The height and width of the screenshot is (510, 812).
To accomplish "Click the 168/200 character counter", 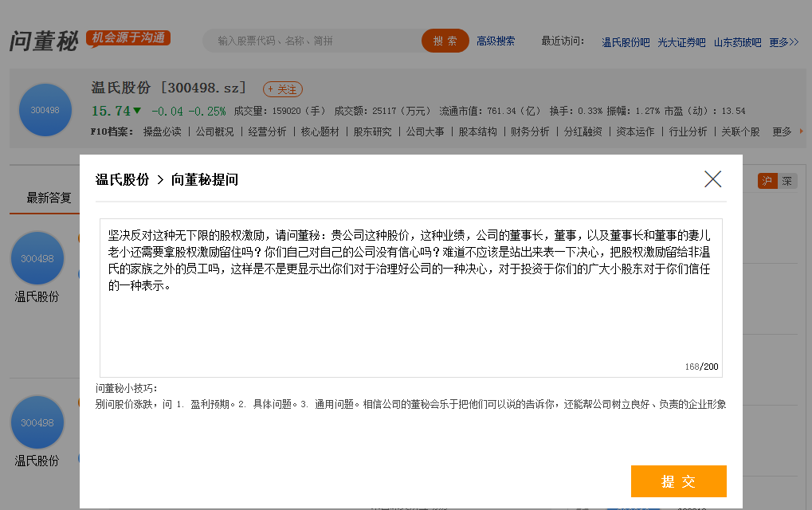I will [701, 367].
